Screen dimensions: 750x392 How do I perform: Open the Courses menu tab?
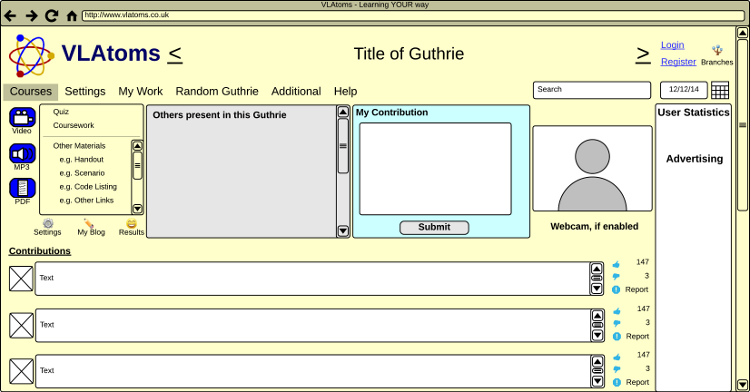(x=31, y=91)
